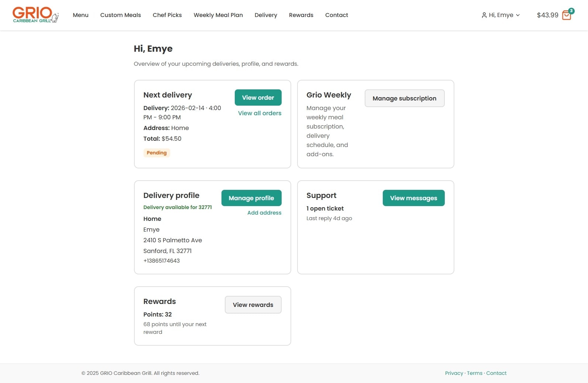Viewport: 588px width, 383px height.
Task: Open View messages in Support card
Action: point(413,198)
